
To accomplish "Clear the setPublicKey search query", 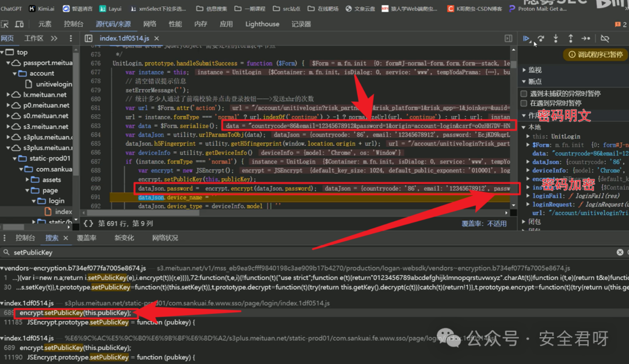I will coord(619,252).
